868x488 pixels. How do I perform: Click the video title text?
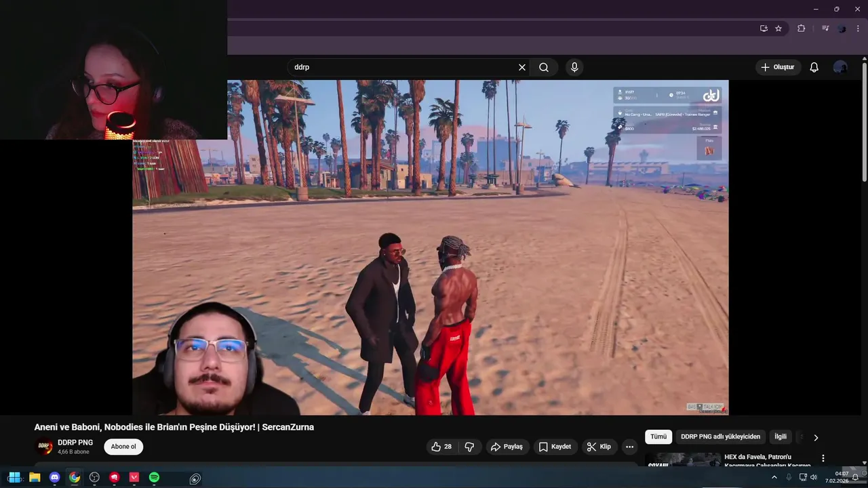174,427
